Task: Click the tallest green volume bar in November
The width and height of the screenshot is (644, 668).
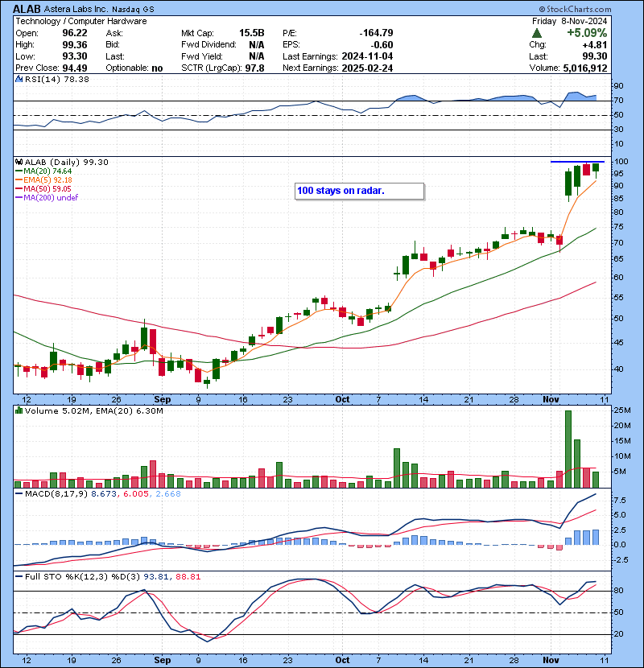Action: [568, 449]
